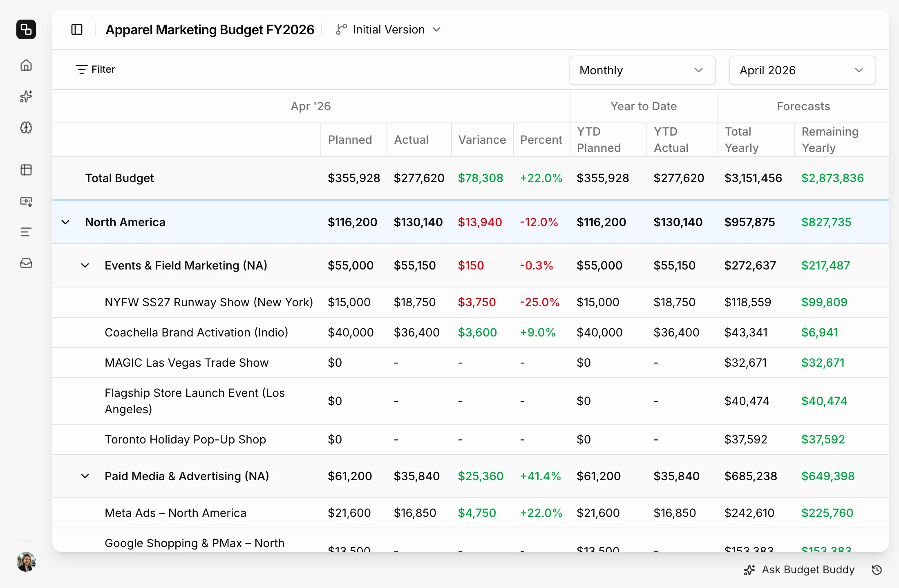The image size is (899, 588).
Task: Select Flagship Store Launch Event (Los Angeles) row
Action: 470,401
